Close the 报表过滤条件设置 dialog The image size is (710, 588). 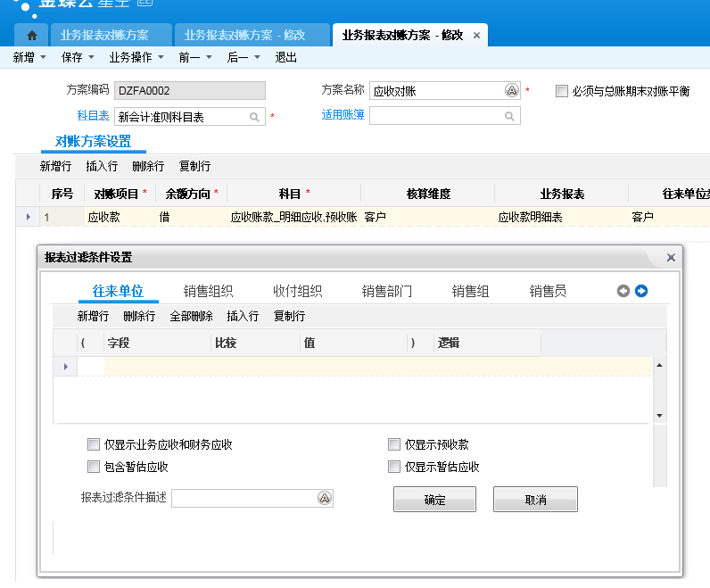click(x=671, y=257)
